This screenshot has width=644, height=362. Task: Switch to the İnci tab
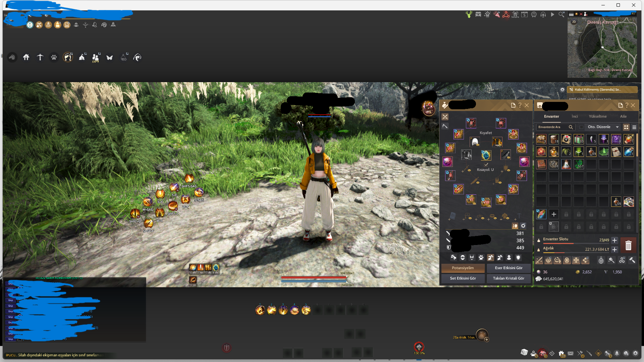click(575, 116)
